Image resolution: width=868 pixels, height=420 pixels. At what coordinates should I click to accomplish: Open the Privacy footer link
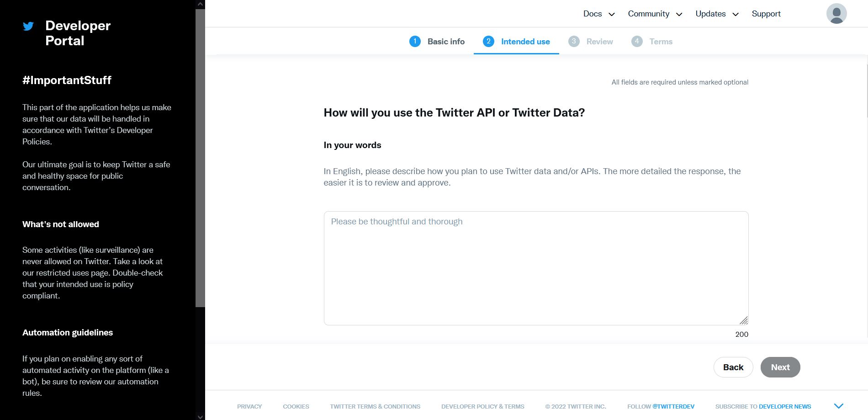[249, 406]
